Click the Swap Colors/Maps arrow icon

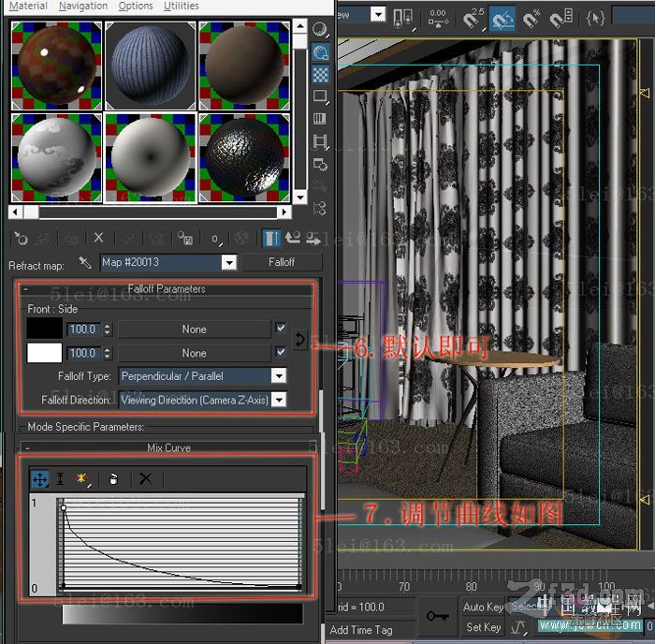click(x=299, y=341)
